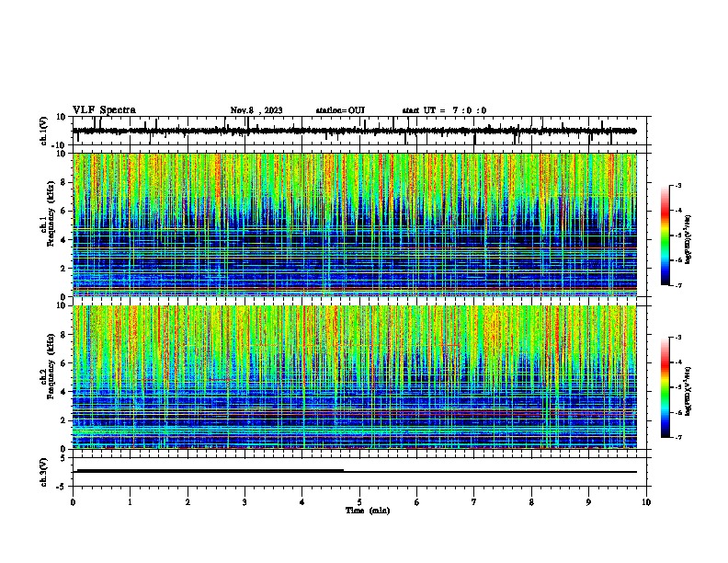Click time axis tick label "9"
The height and width of the screenshot is (563, 728).
[588, 502]
